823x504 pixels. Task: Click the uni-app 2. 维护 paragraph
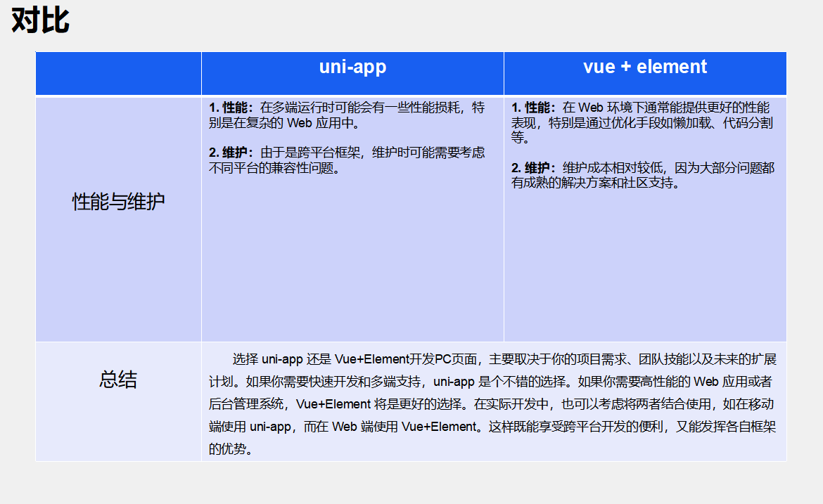tap(347, 160)
